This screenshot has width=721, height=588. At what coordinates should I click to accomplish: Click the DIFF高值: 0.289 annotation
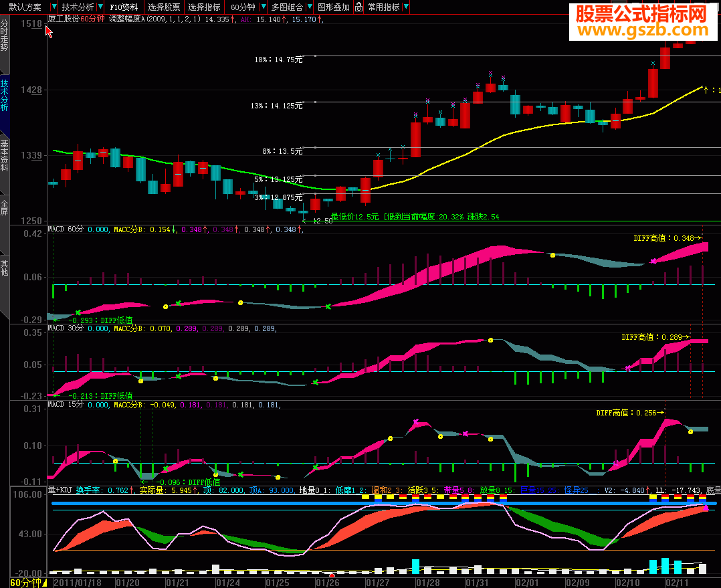(655, 337)
